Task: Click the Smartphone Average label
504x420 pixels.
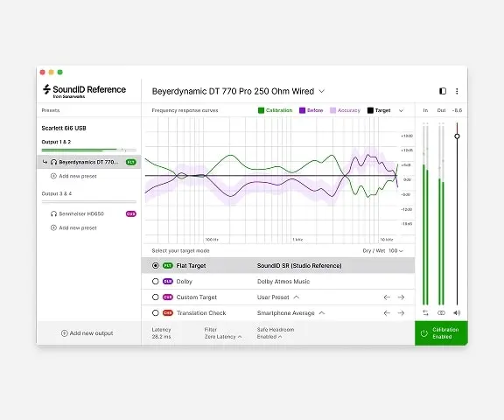Action: tap(285, 313)
